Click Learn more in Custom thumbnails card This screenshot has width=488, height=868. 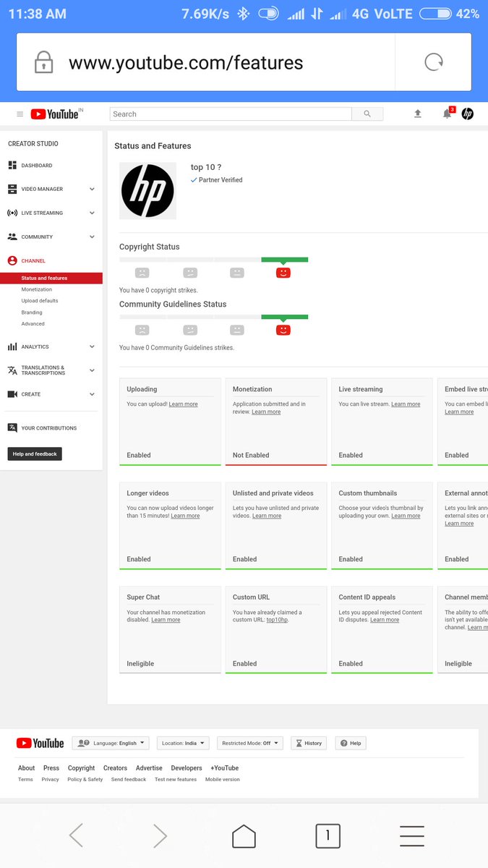click(x=406, y=516)
